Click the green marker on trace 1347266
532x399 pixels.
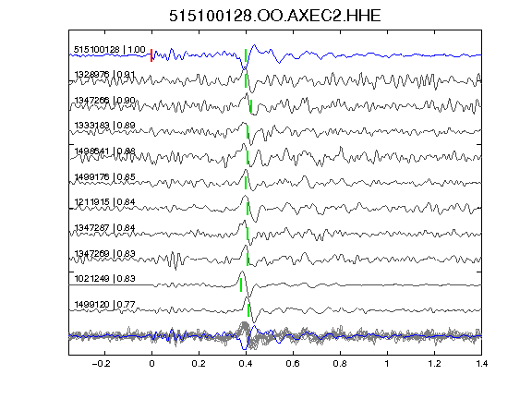coord(251,106)
